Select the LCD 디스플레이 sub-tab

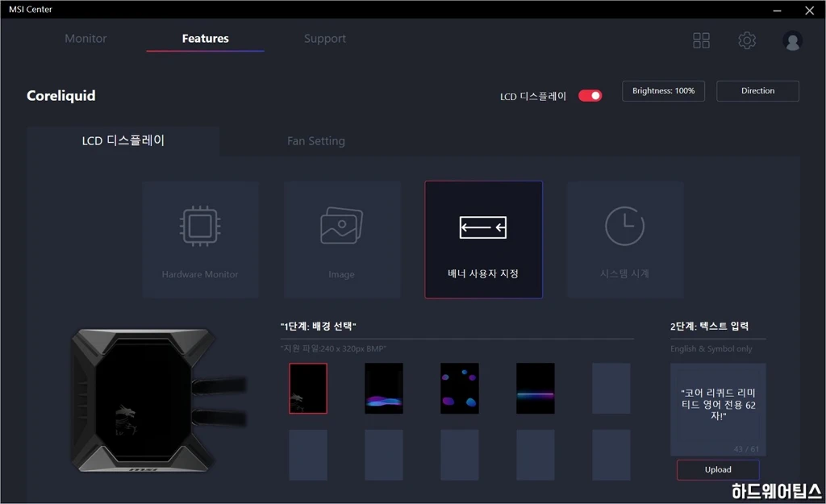(x=123, y=140)
